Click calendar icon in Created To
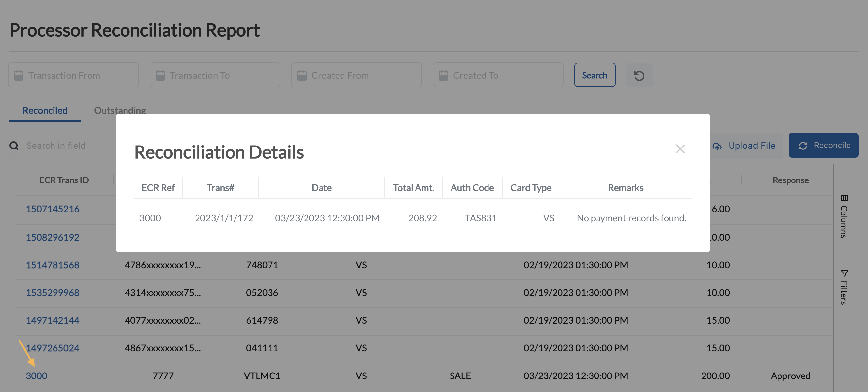The height and width of the screenshot is (392, 868). (444, 75)
